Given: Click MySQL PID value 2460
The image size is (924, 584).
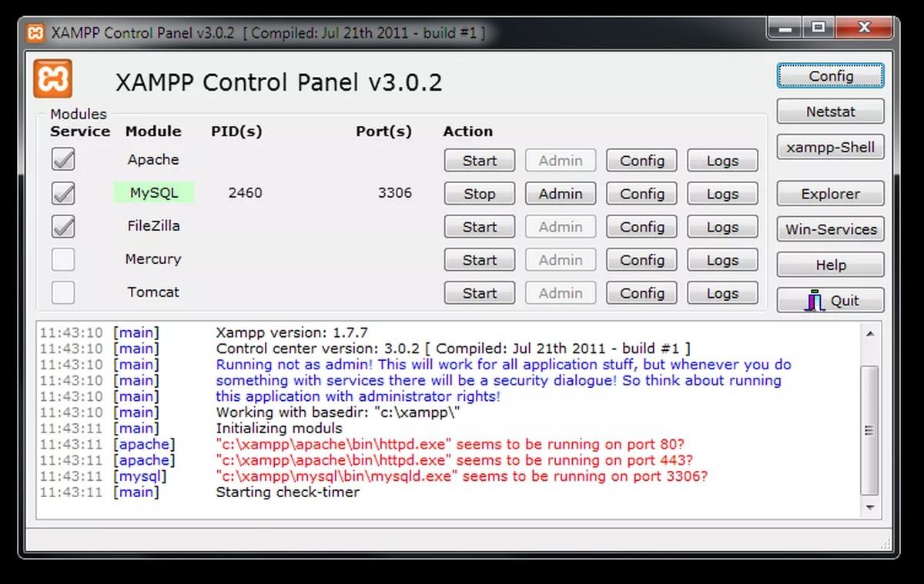Looking at the screenshot, I should point(245,192).
